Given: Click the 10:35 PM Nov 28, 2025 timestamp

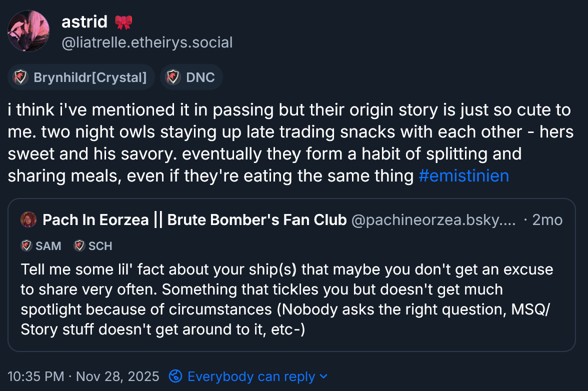Looking at the screenshot, I should pos(83,376).
